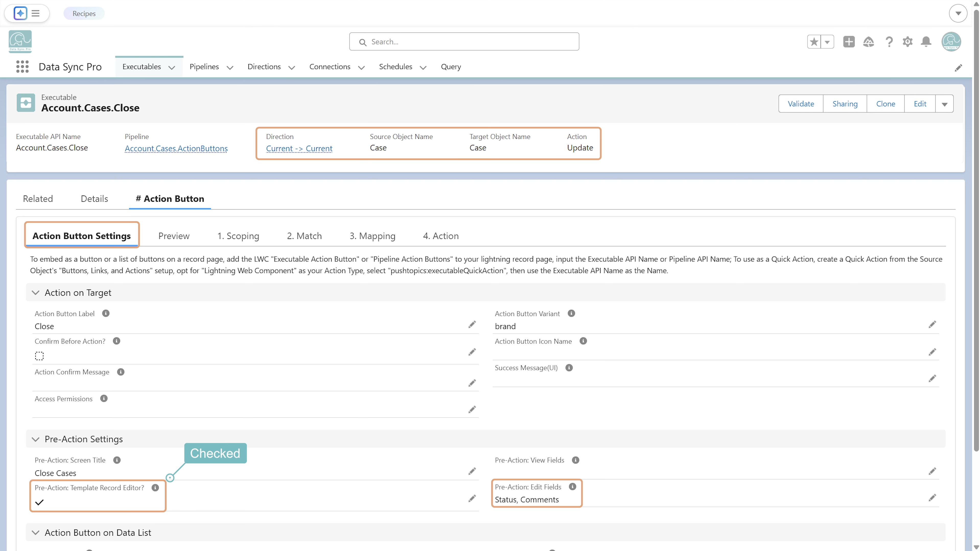The image size is (980, 551).
Task: Edit the Confirm Before Action pencil
Action: [x=472, y=352]
